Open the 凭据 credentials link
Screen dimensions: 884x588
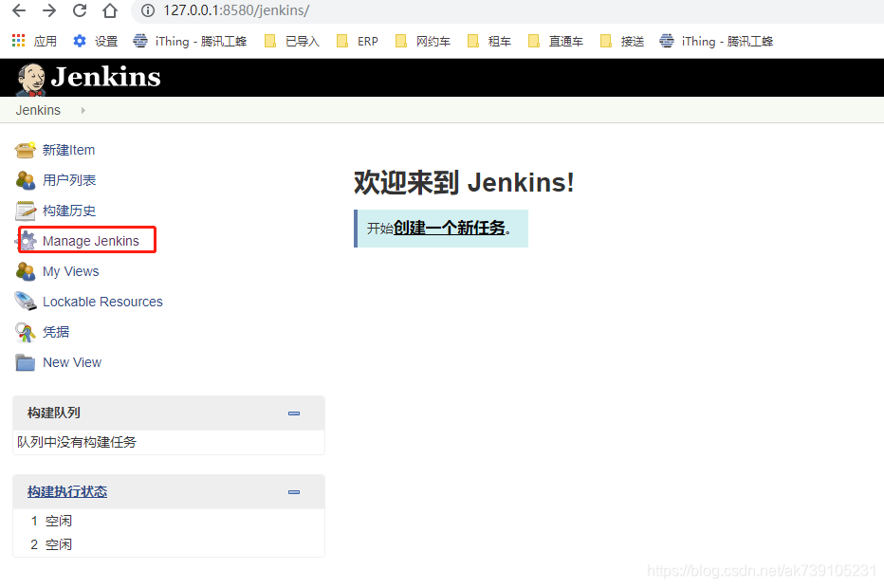(56, 332)
